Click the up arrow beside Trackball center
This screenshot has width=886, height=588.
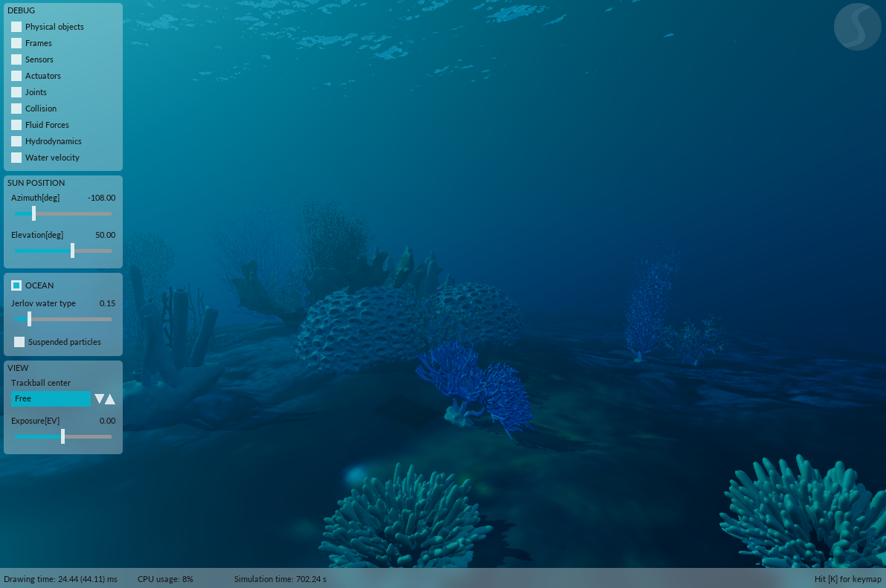click(x=110, y=399)
